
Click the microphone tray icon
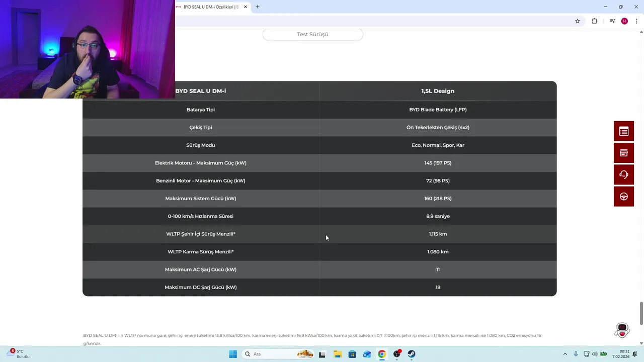point(576,354)
